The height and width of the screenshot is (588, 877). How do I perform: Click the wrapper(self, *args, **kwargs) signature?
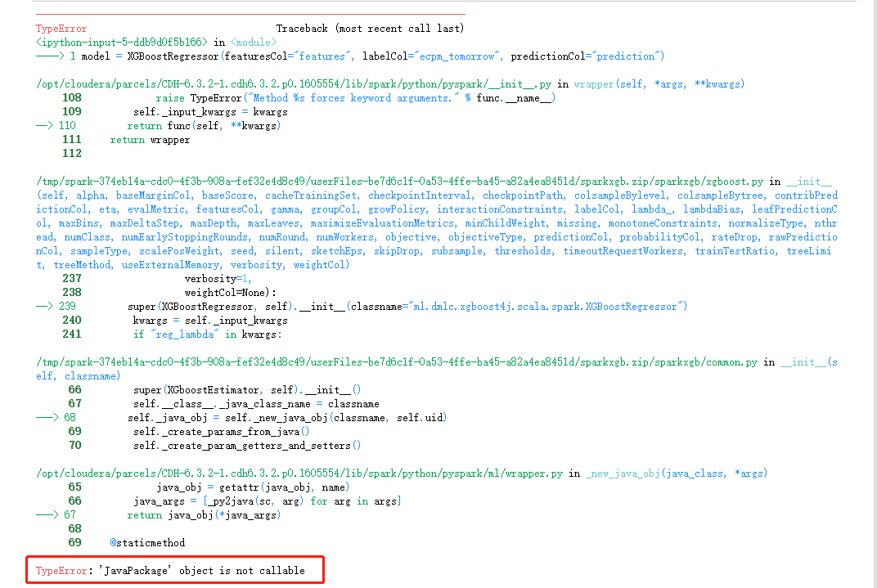click(659, 84)
